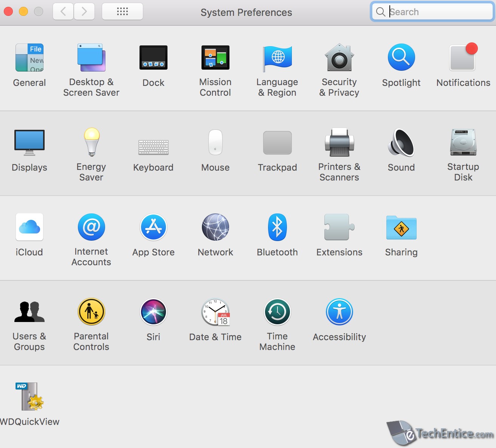Screen dimensions: 496x448
Task: Close the System Preferences window
Action: point(8,12)
